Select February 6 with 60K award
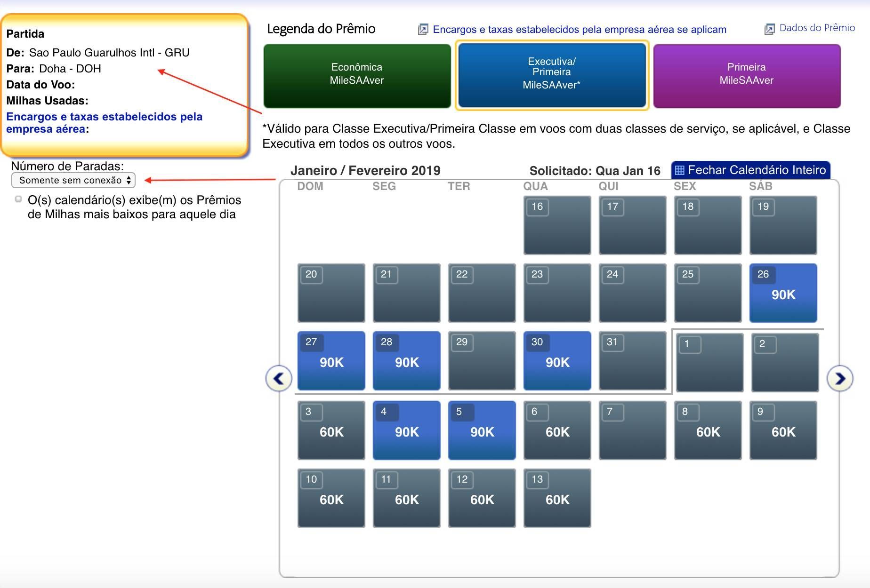This screenshot has height=588, width=870. pos(557,430)
